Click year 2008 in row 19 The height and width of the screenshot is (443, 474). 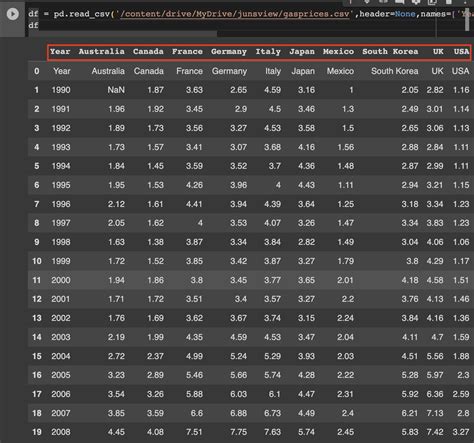click(61, 432)
